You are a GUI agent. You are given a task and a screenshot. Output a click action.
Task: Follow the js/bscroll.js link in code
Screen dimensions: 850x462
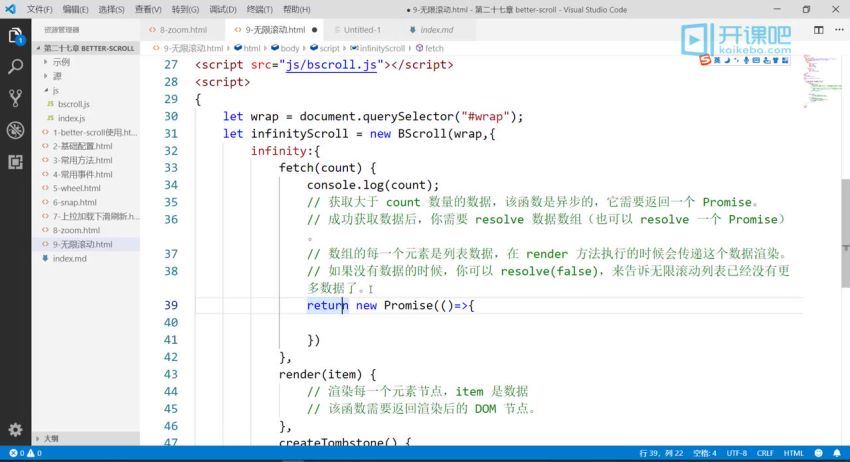point(331,65)
